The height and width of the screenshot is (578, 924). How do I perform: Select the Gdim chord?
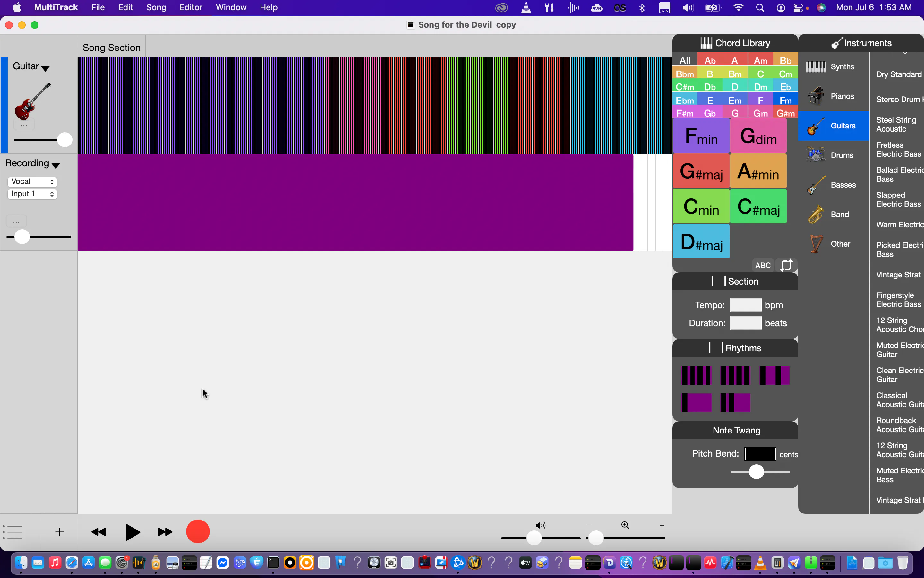point(758,136)
